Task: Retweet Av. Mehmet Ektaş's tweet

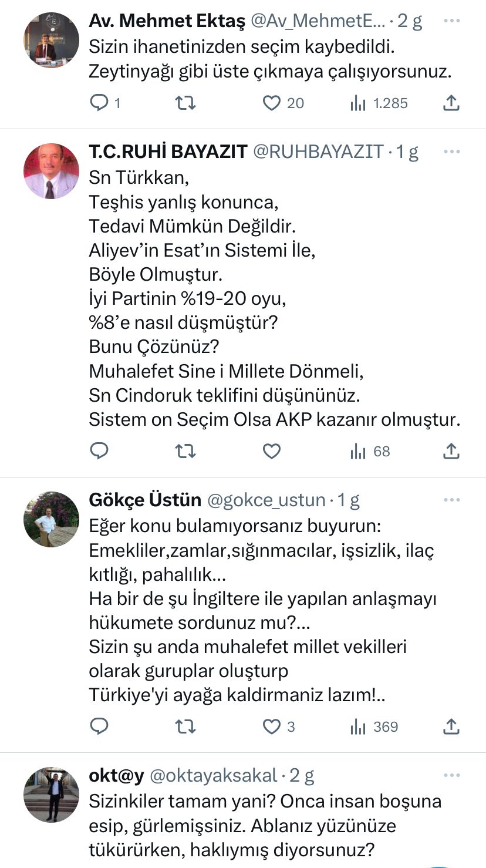Action: 185,103
